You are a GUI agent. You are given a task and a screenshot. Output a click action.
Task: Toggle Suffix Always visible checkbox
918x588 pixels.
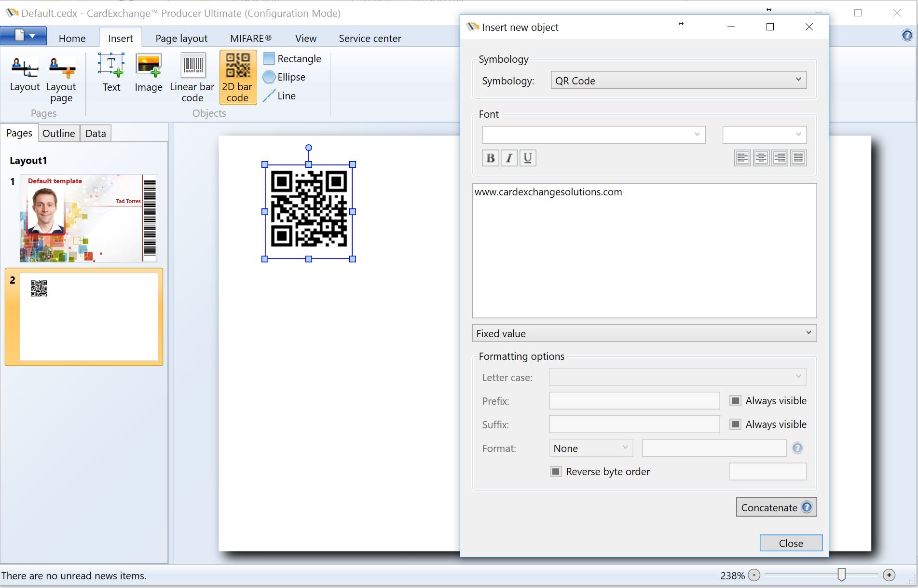tap(735, 424)
